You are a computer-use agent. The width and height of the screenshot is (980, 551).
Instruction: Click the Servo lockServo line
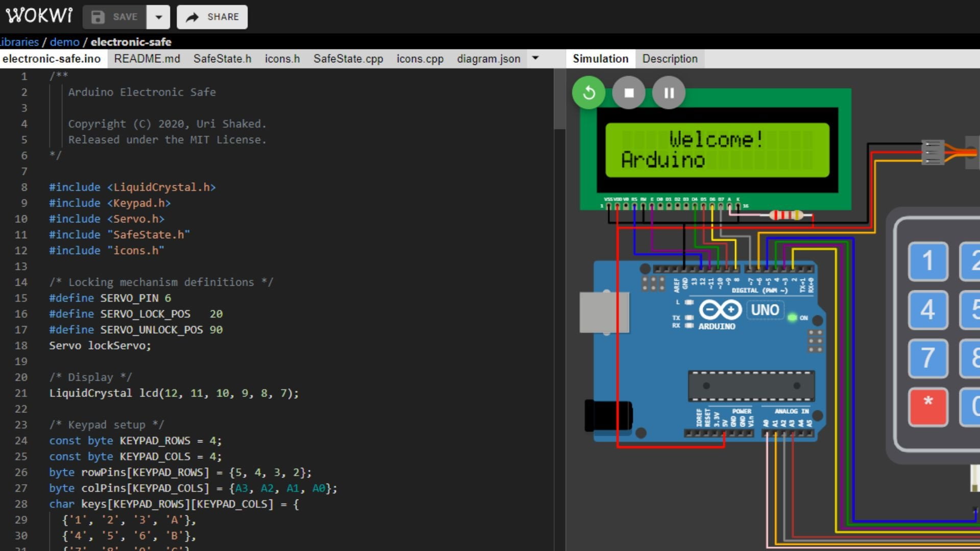pyautogui.click(x=100, y=345)
